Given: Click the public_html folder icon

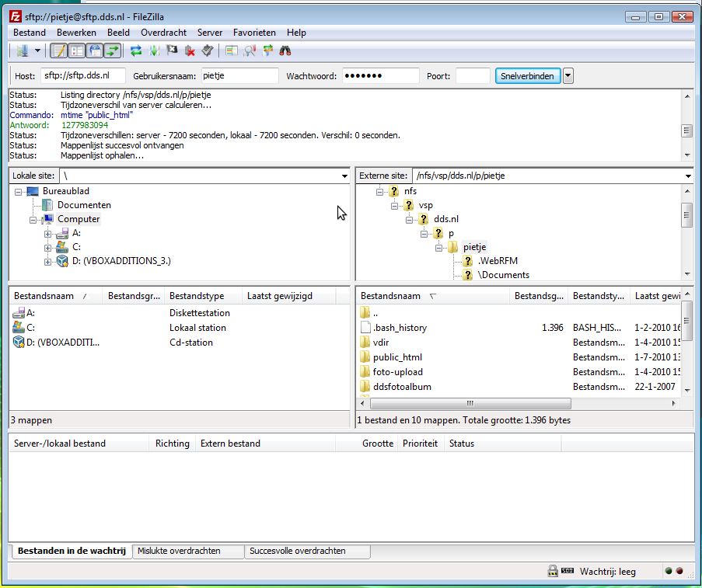Looking at the screenshot, I should 365,357.
